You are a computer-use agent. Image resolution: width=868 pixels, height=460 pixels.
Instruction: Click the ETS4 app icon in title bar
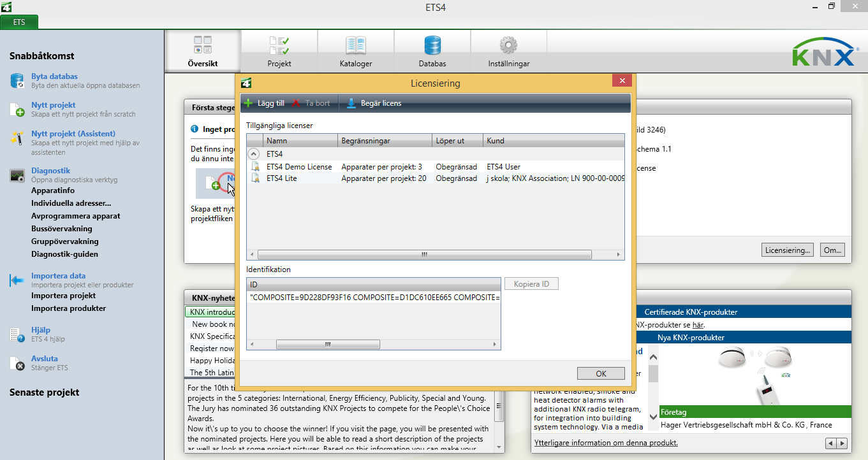pos(6,6)
